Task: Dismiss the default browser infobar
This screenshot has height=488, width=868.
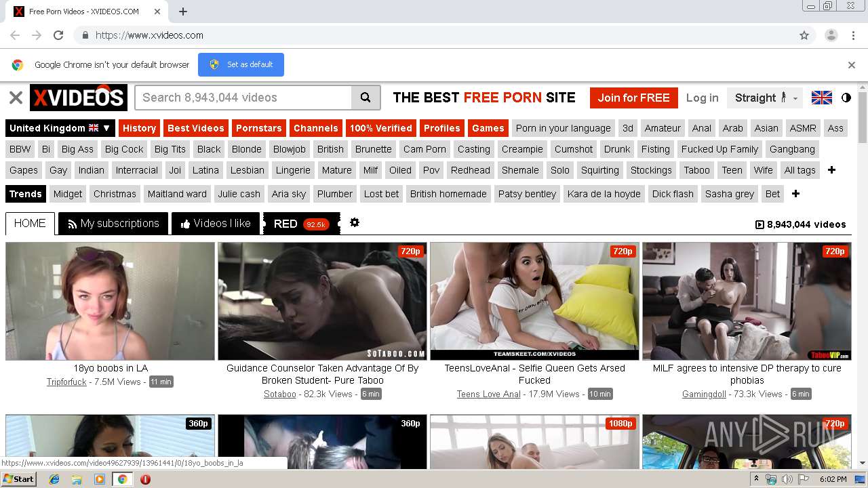Action: tap(851, 65)
